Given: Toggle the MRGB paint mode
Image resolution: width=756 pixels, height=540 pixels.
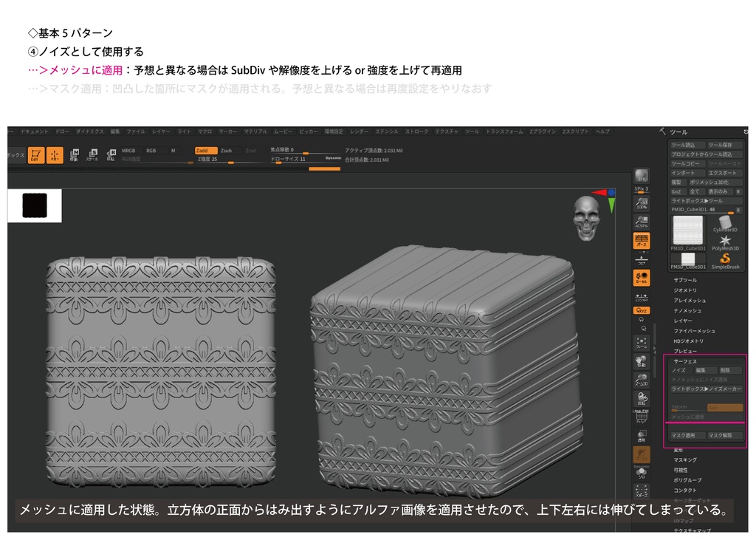Looking at the screenshot, I should point(127,151).
